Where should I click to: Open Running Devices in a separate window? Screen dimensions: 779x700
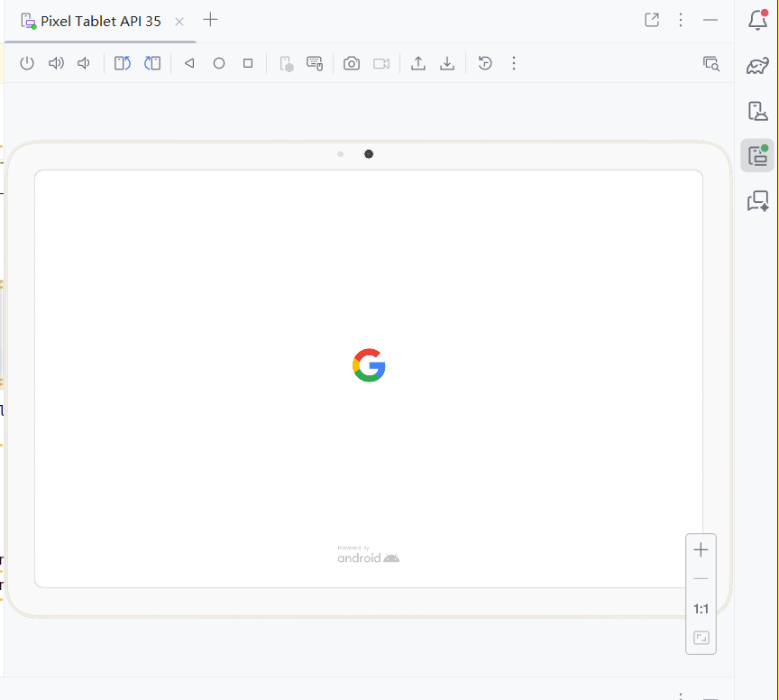(x=652, y=20)
